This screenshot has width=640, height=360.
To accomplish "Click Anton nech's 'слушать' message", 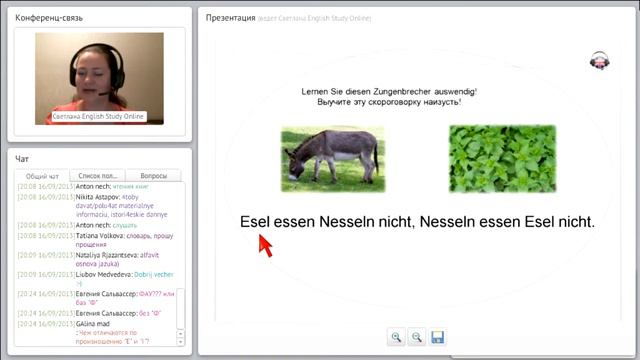I will click(78, 225).
